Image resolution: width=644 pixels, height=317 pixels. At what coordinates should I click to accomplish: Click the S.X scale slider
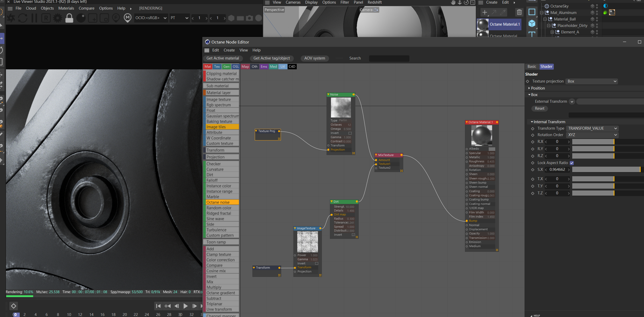(x=606, y=169)
